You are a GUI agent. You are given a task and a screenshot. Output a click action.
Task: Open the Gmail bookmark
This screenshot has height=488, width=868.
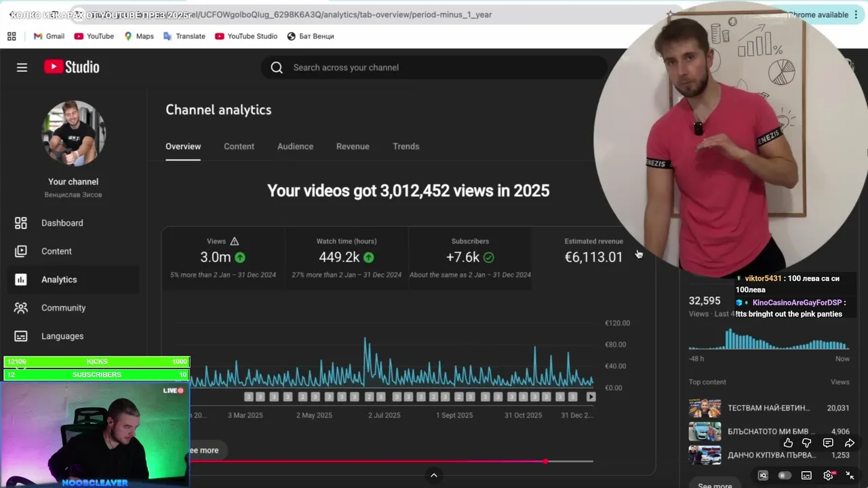pos(48,36)
